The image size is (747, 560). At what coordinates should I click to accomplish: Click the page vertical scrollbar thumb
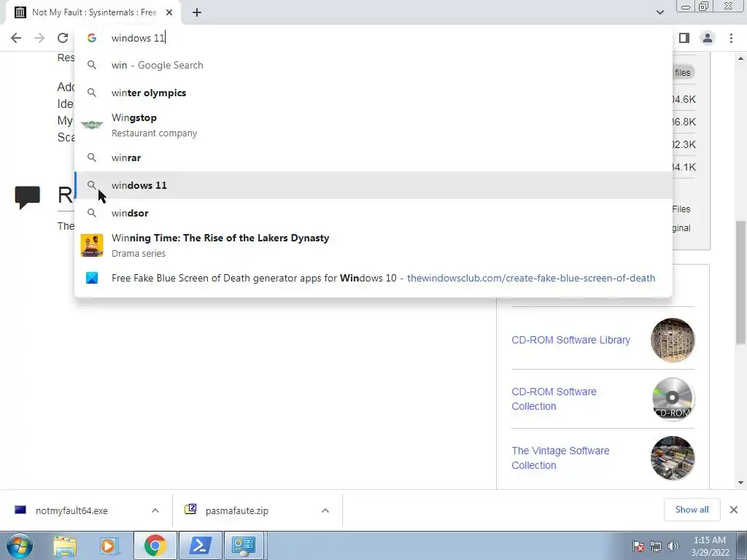point(740,282)
